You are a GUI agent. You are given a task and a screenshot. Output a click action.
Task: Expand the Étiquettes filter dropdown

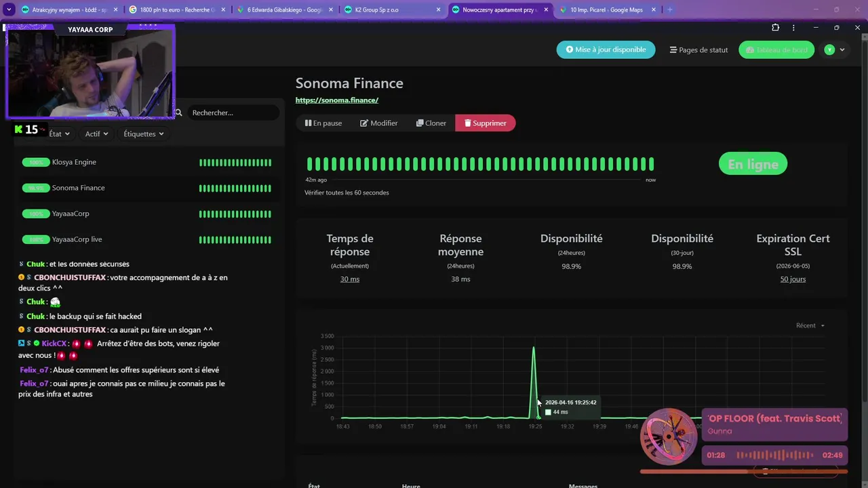tap(143, 134)
